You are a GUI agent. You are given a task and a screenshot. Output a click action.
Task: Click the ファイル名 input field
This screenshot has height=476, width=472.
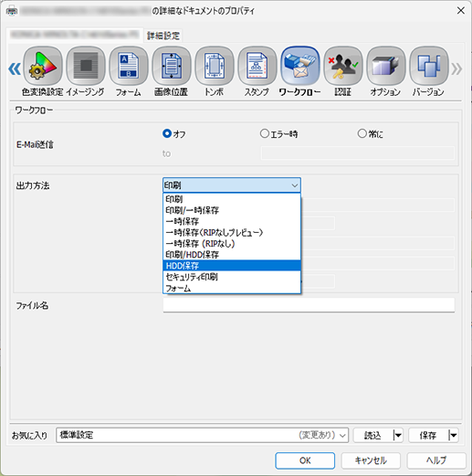pyautogui.click(x=309, y=305)
